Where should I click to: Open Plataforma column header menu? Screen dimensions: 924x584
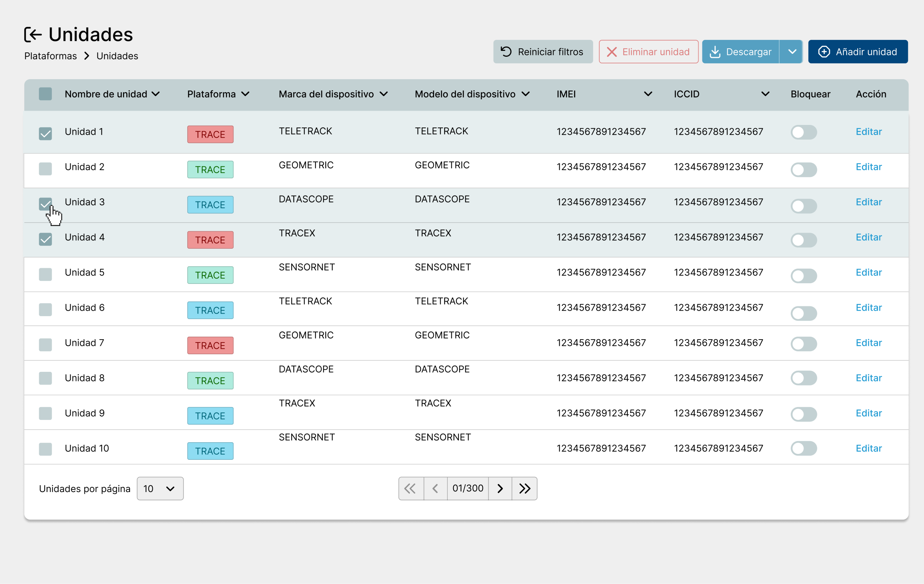coord(245,94)
